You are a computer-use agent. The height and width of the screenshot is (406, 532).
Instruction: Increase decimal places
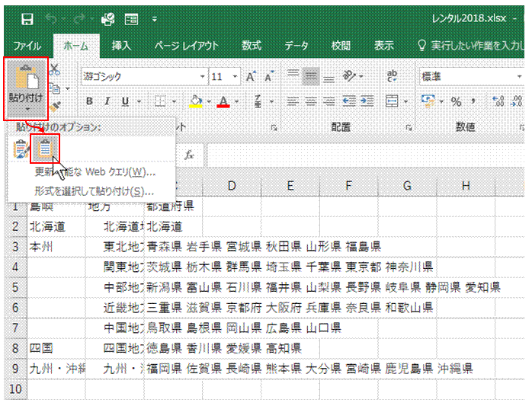coord(498,101)
